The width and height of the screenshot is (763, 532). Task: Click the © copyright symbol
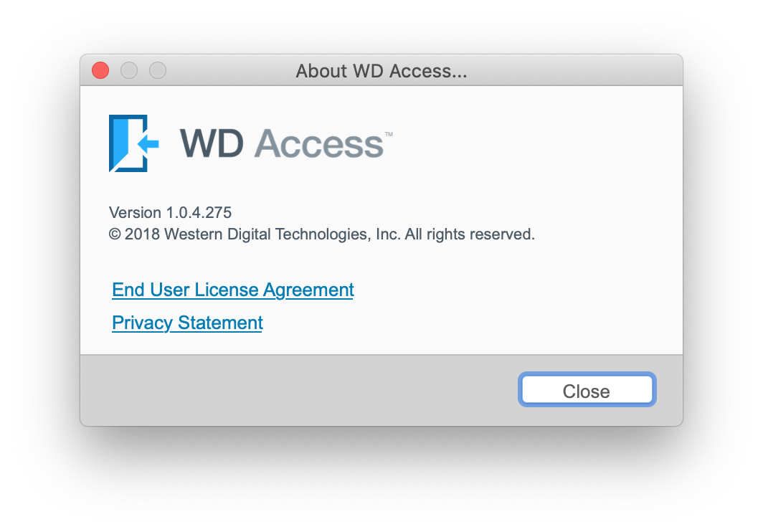(x=114, y=234)
